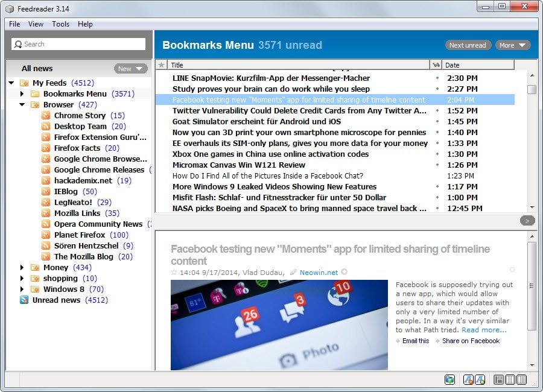This screenshot has width=543, height=392.
Task: Click the decrease font size icon
Action: 468,379
